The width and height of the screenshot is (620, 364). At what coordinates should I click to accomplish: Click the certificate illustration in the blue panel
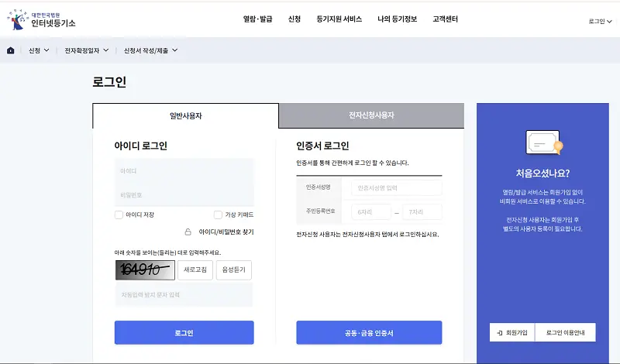(544, 143)
